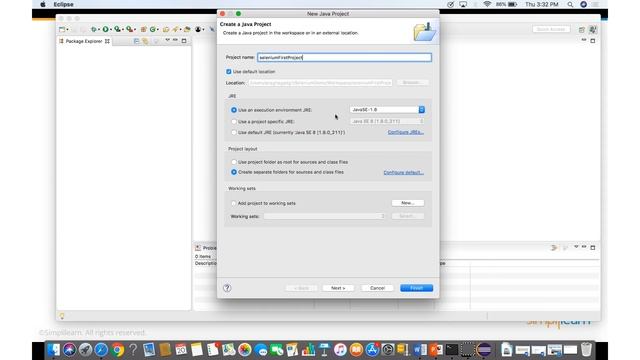The image size is (640, 360).
Task: Click into the Project name text field
Action: coord(344,58)
